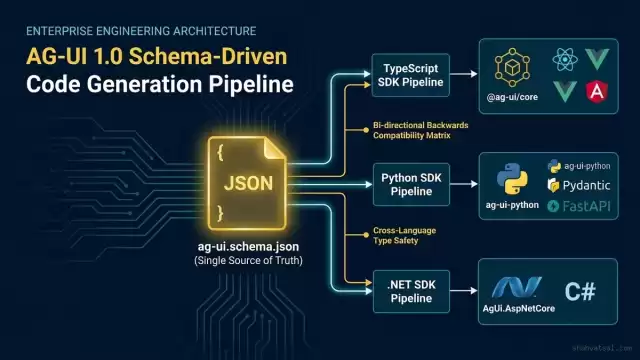Click the Vue logo beside the Angular shield

pyautogui.click(x=565, y=91)
